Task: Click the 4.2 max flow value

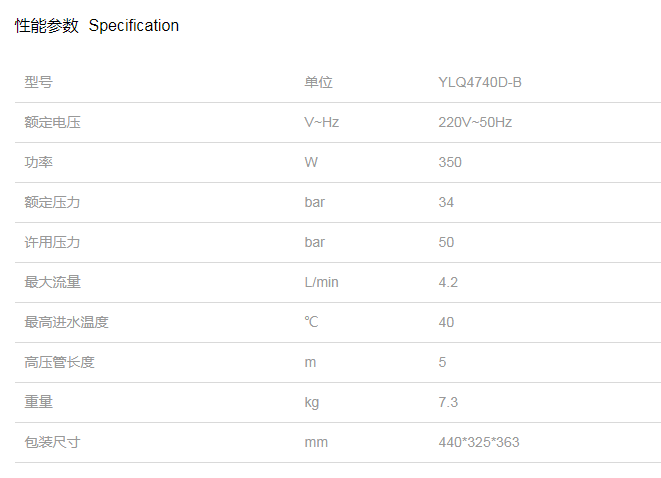Action: point(448,282)
